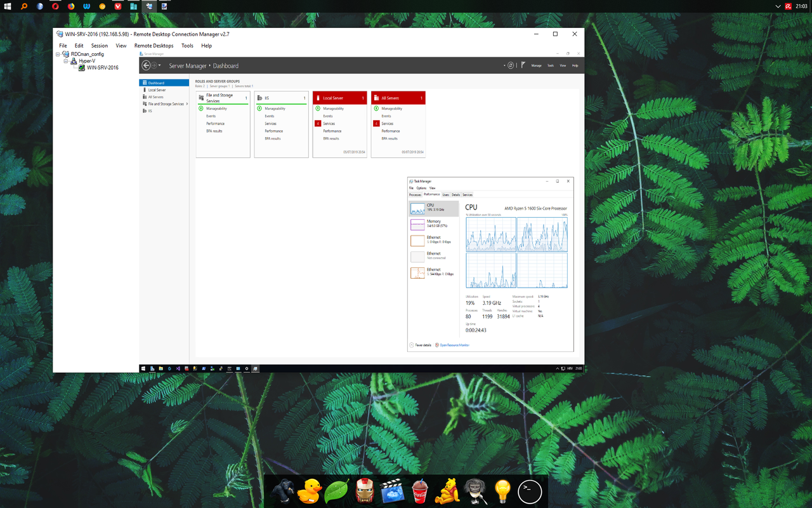Click Server Manager forward arrow

pos(154,65)
